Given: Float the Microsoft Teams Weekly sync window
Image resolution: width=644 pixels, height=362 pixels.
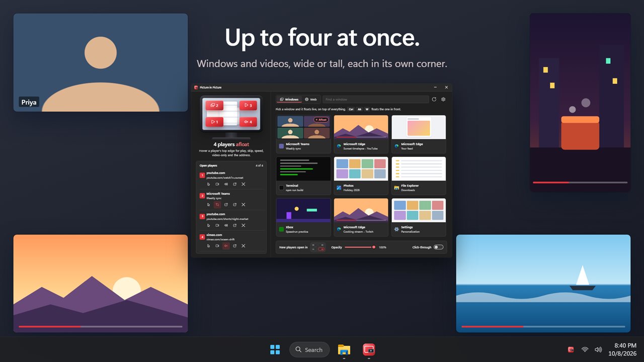Looking at the screenshot, I should (x=304, y=134).
